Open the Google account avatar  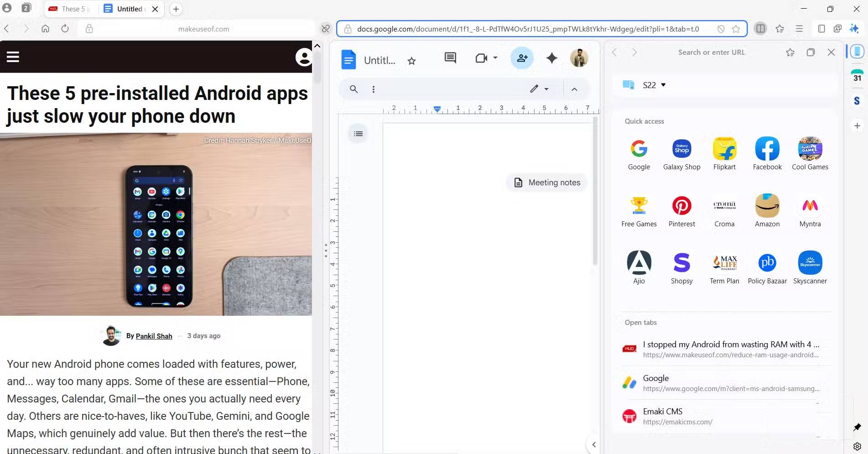point(579,58)
